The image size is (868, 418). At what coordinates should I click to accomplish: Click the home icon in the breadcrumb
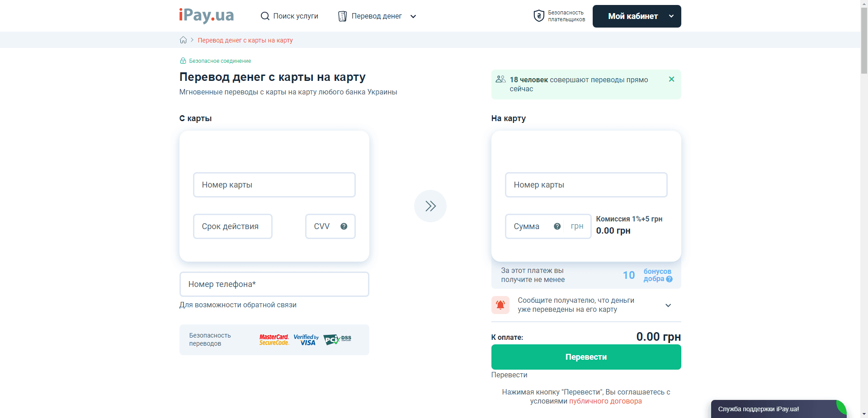(183, 40)
